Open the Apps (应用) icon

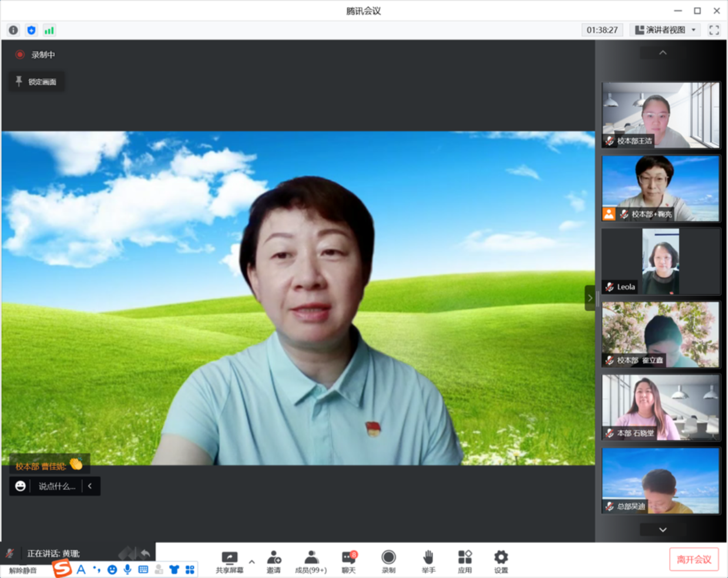465,561
